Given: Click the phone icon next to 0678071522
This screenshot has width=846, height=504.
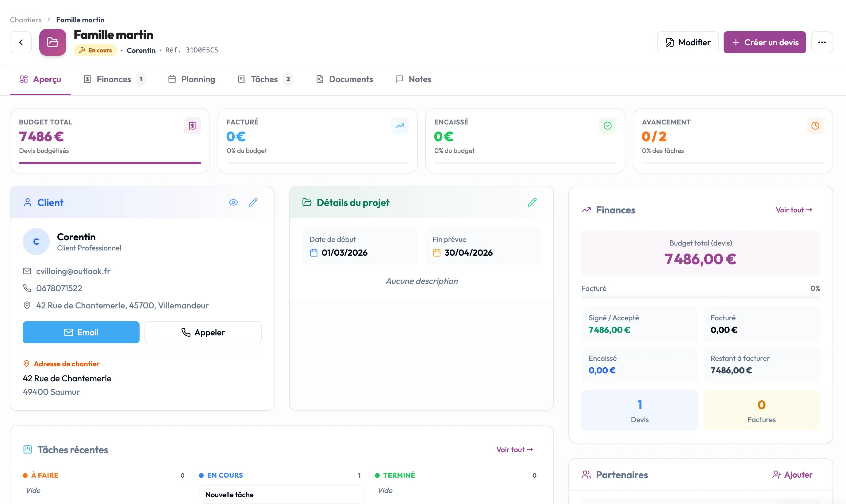Looking at the screenshot, I should pos(27,288).
